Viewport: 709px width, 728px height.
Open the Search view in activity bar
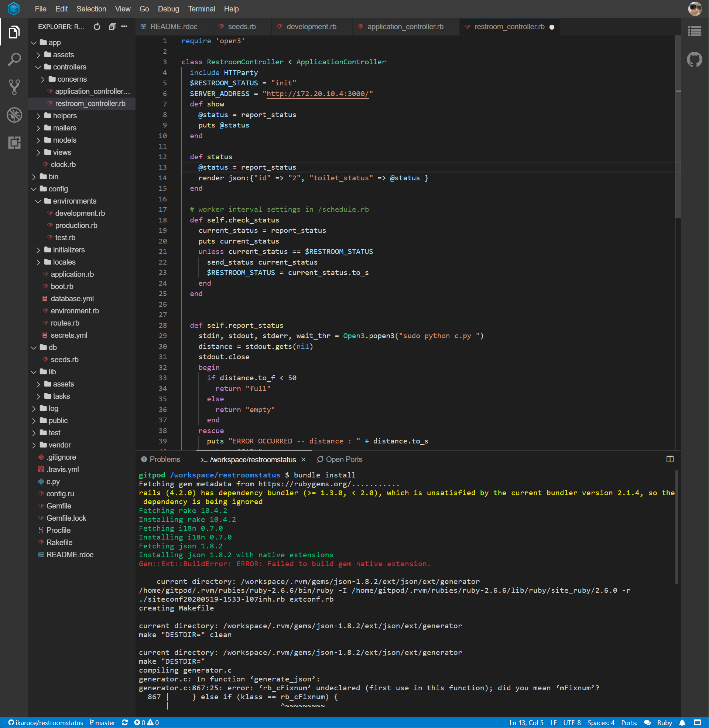pyautogui.click(x=14, y=59)
